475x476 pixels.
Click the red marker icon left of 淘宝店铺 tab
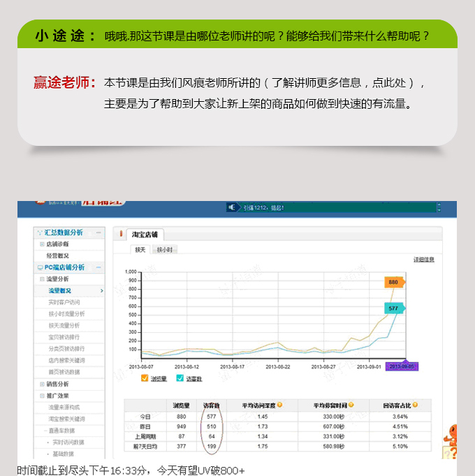(x=121, y=234)
